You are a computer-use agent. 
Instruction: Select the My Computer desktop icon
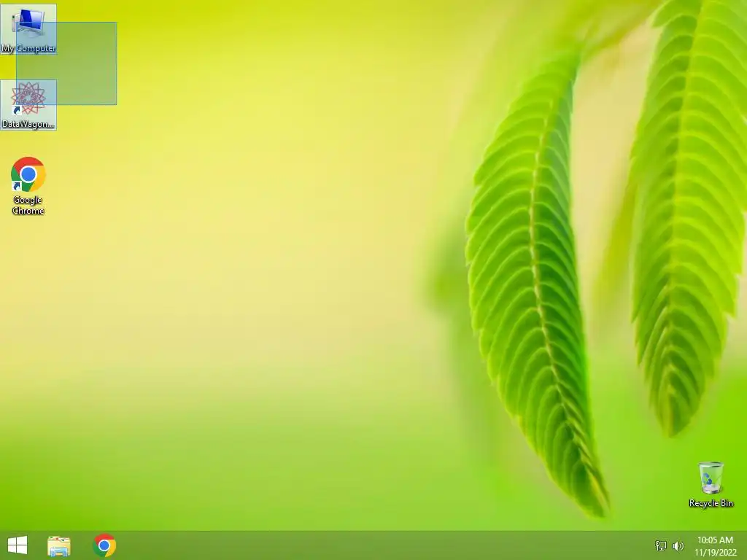[28, 28]
